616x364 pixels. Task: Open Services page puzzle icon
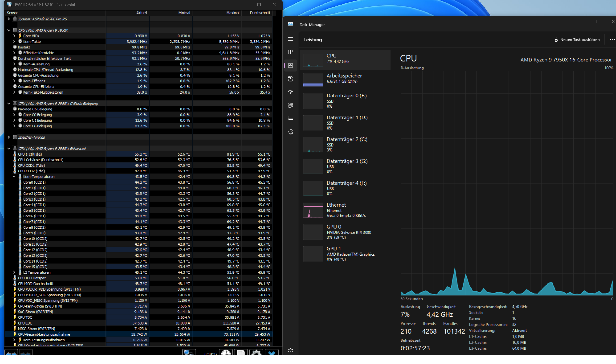[291, 132]
